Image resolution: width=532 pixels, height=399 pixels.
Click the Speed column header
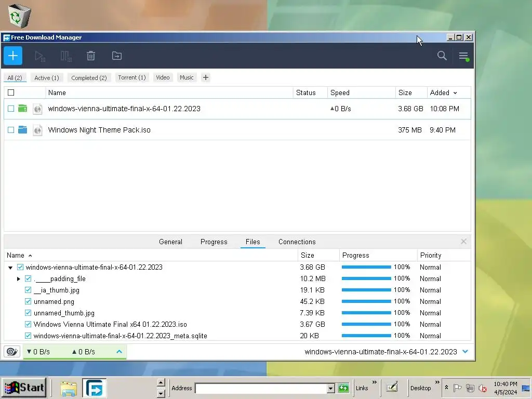(x=362, y=92)
